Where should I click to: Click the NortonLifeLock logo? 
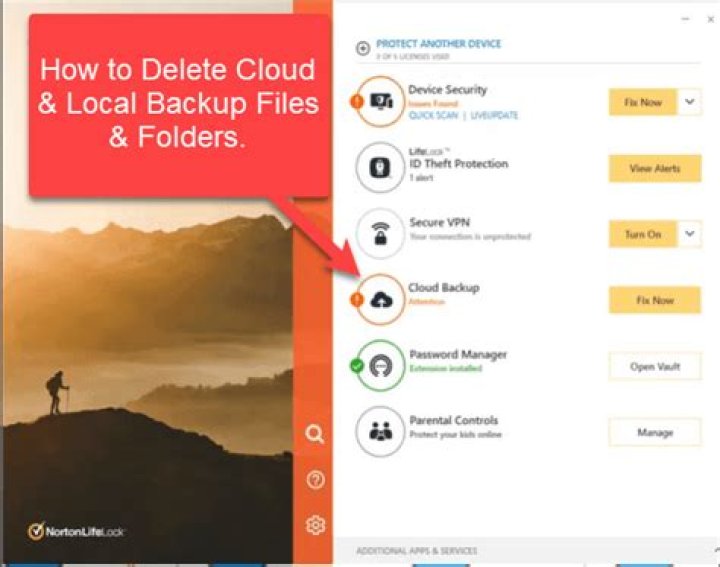(x=76, y=532)
